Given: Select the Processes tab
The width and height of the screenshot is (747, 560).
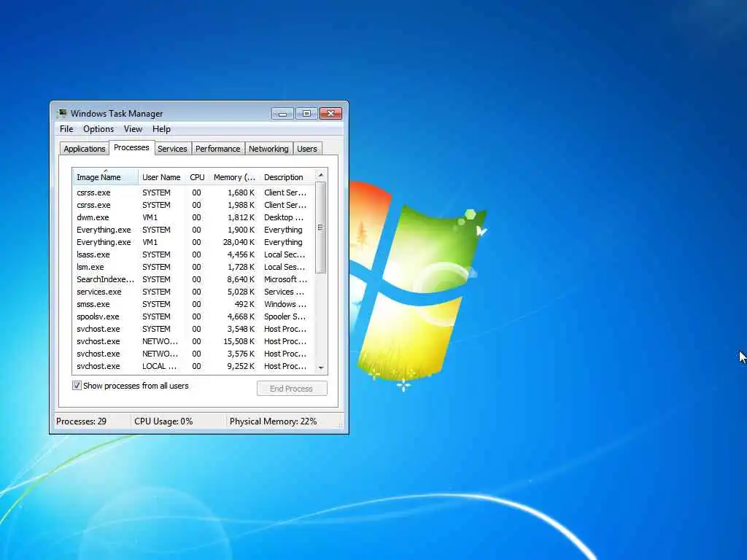Looking at the screenshot, I should point(131,147).
